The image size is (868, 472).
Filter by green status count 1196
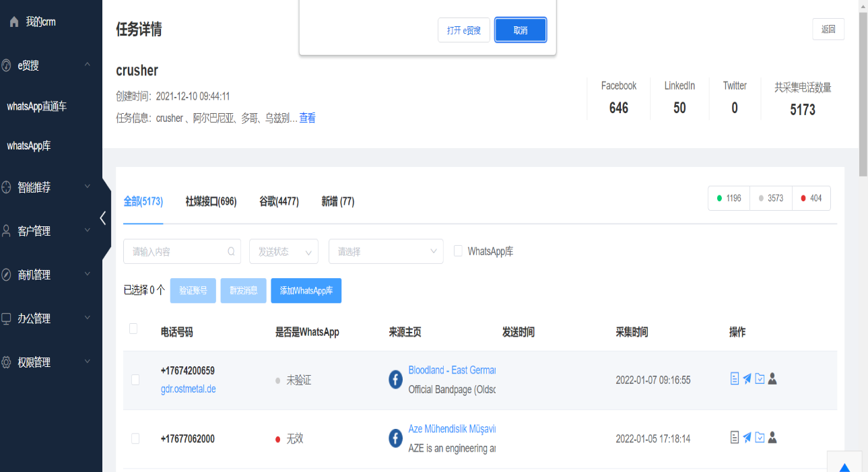[x=729, y=199]
